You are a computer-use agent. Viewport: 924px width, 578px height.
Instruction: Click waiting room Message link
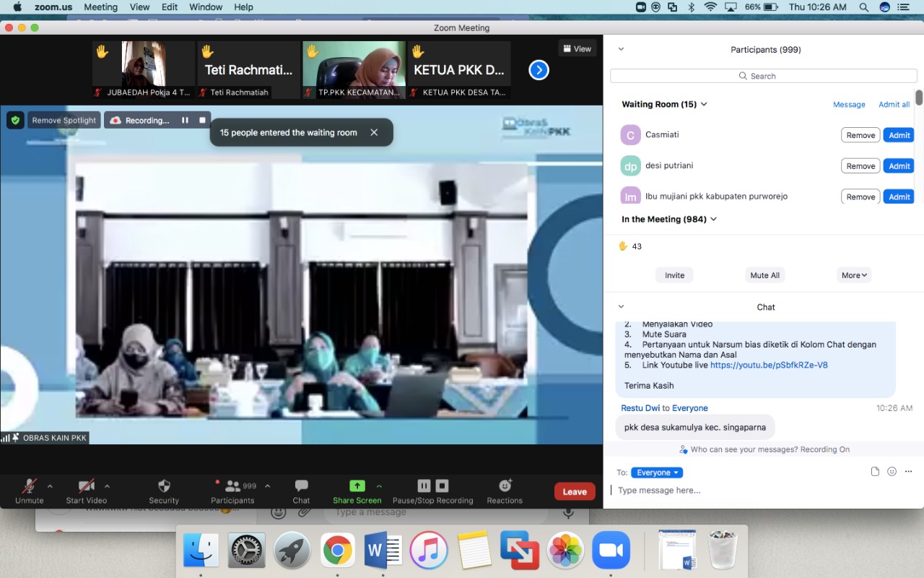pyautogui.click(x=849, y=104)
